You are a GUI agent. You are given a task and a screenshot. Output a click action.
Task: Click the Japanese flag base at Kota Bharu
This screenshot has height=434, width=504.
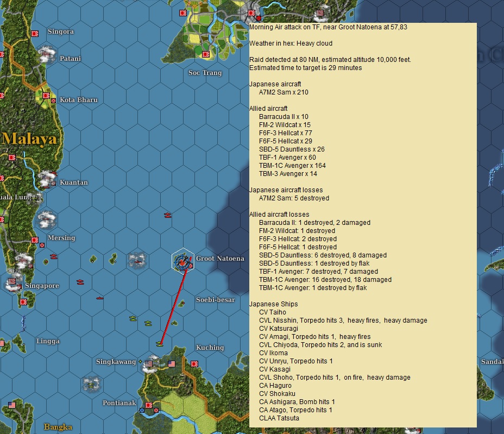pos(46,96)
